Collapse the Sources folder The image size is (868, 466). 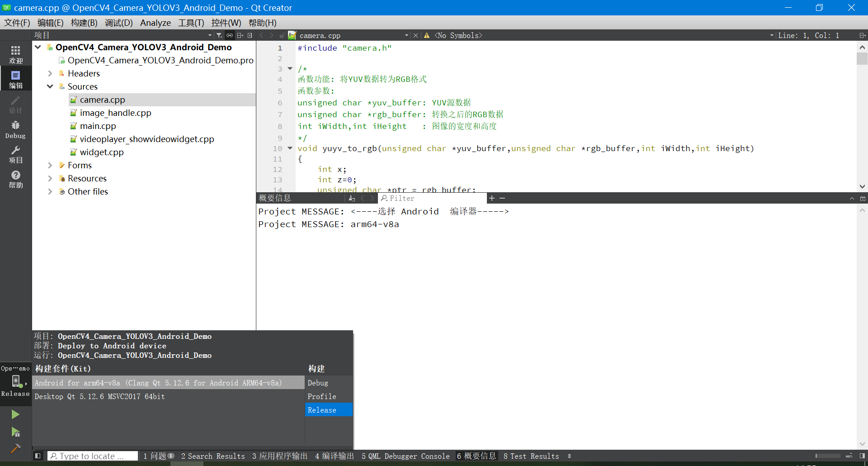[50, 86]
